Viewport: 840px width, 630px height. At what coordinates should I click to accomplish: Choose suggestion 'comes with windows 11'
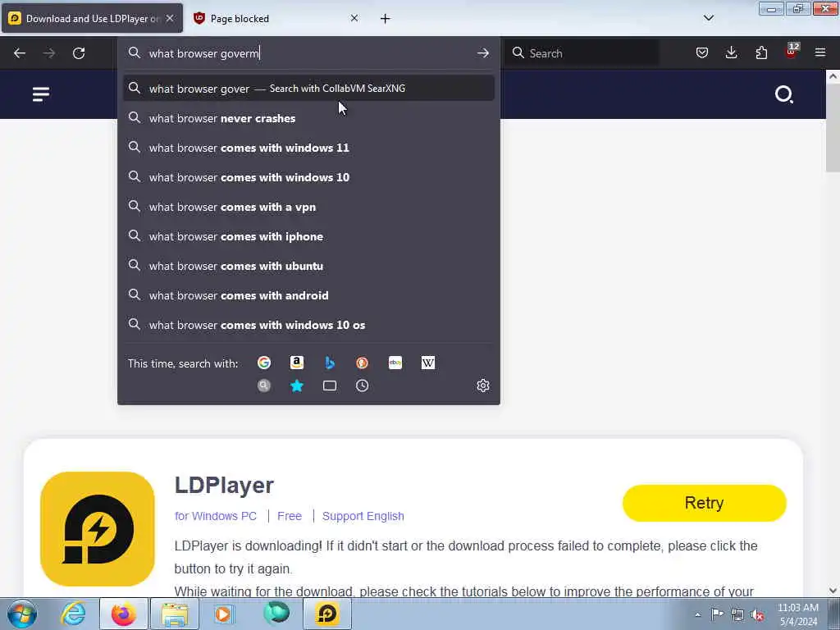pos(308,148)
